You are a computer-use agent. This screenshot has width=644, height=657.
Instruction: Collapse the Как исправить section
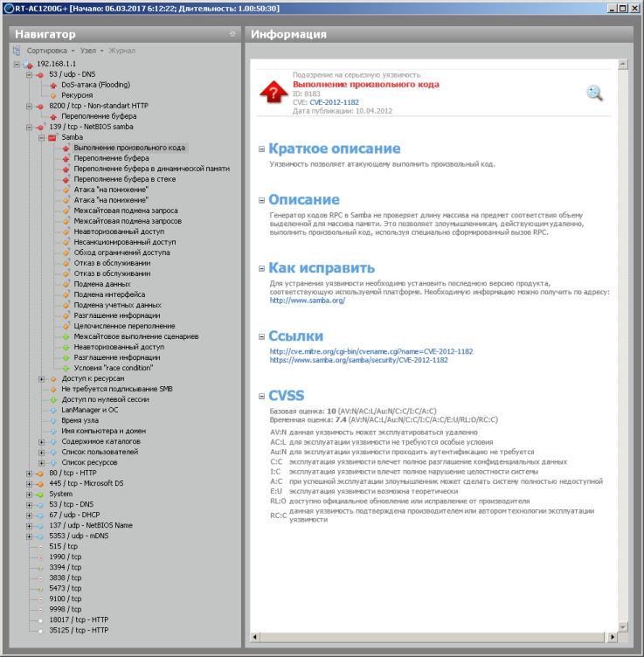click(262, 268)
